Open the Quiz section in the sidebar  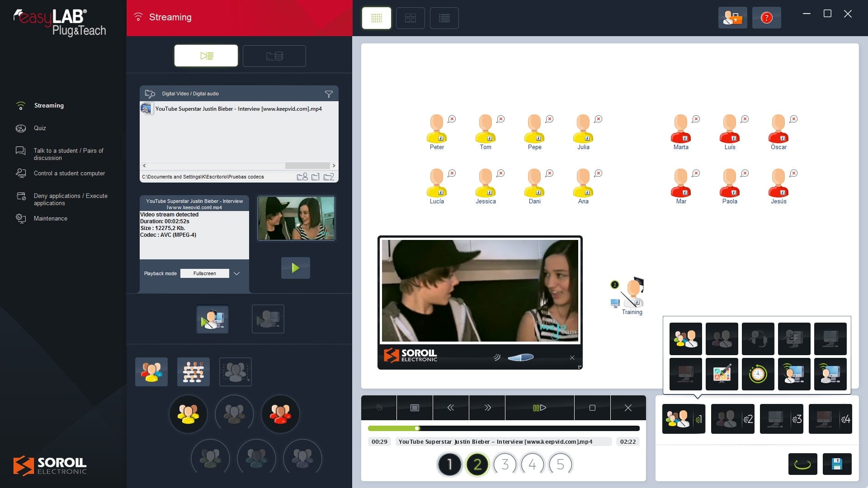pyautogui.click(x=40, y=128)
